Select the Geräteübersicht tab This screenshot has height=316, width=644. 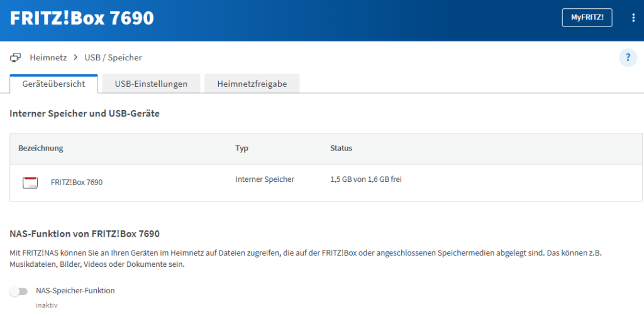tap(53, 84)
